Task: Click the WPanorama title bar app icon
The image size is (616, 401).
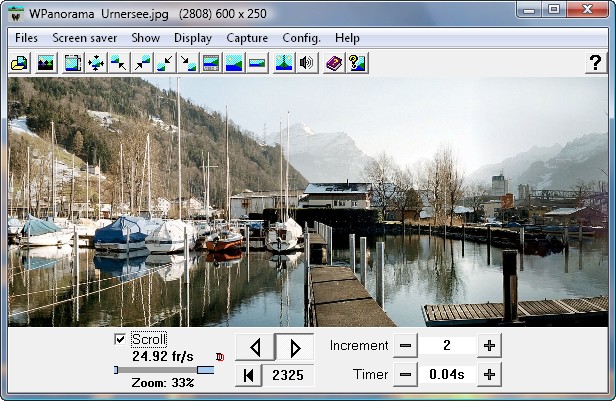Action: click(16, 15)
